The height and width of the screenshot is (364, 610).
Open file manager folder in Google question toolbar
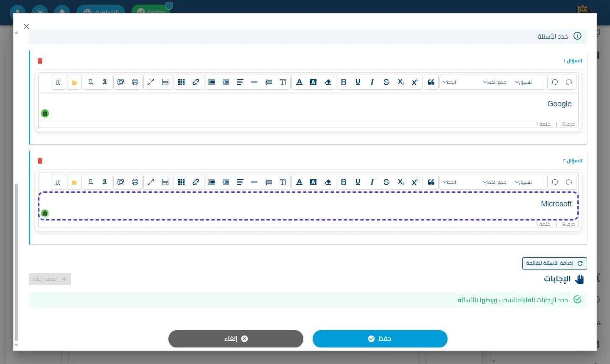coord(74,82)
